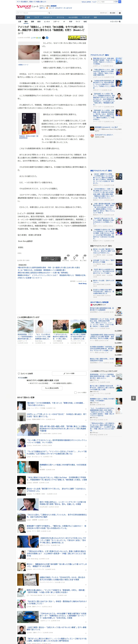Dismiss the くまちゃんがいた recommended card

pyautogui.click(x=68, y=343)
